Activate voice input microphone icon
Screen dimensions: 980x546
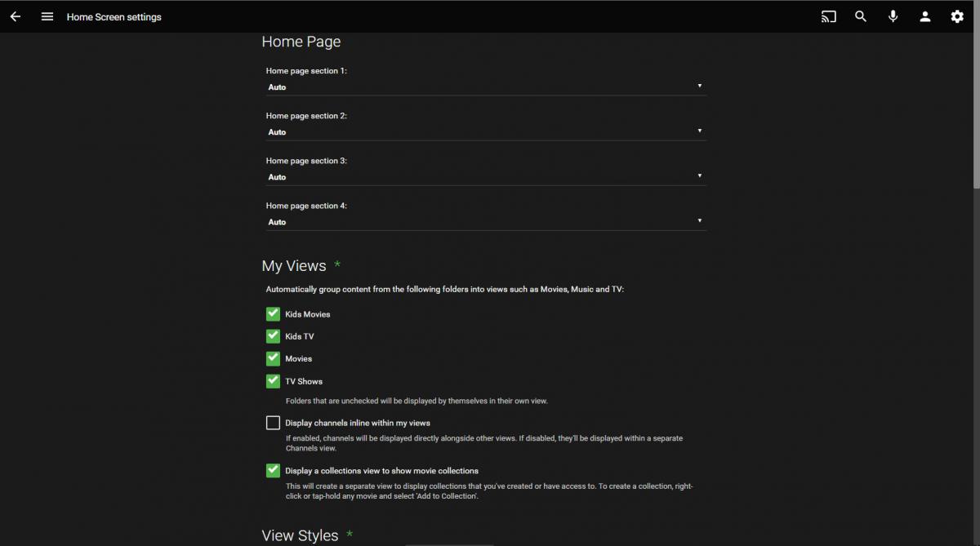[893, 16]
